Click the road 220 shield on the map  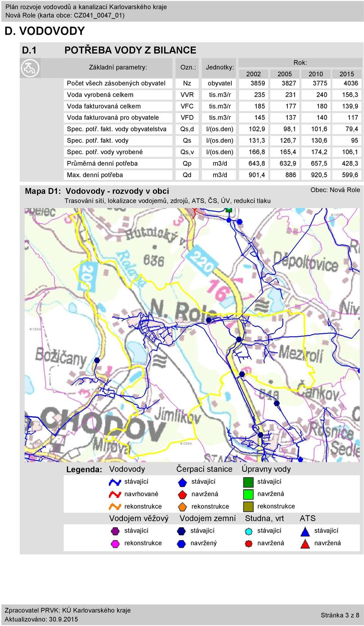pos(203,261)
